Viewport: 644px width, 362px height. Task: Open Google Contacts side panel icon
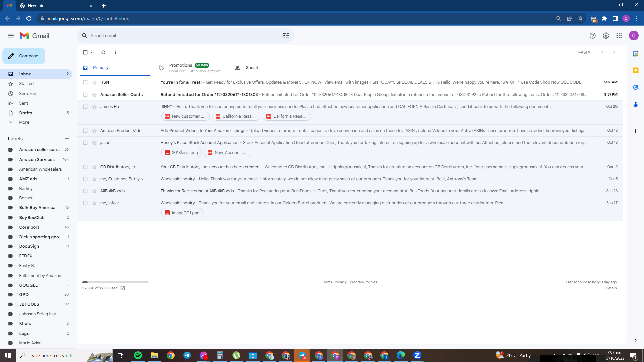coord(636,105)
